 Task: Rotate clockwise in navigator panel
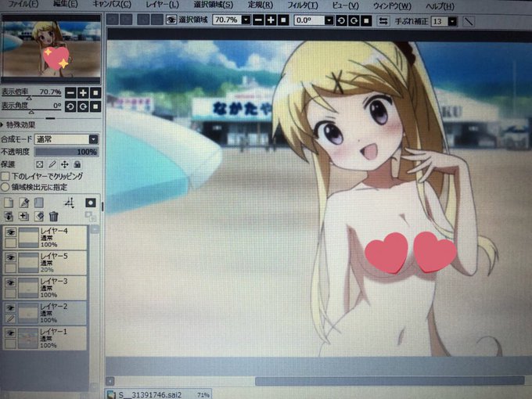tap(83, 106)
